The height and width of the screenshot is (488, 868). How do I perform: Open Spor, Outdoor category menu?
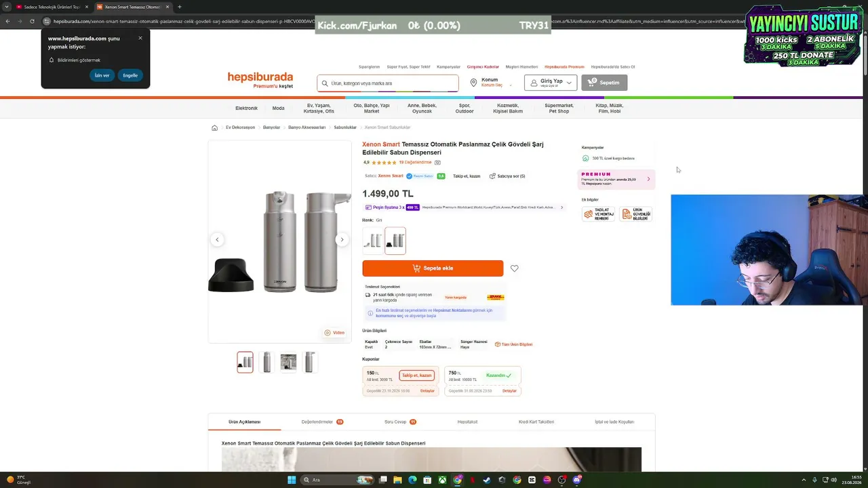pyautogui.click(x=465, y=108)
